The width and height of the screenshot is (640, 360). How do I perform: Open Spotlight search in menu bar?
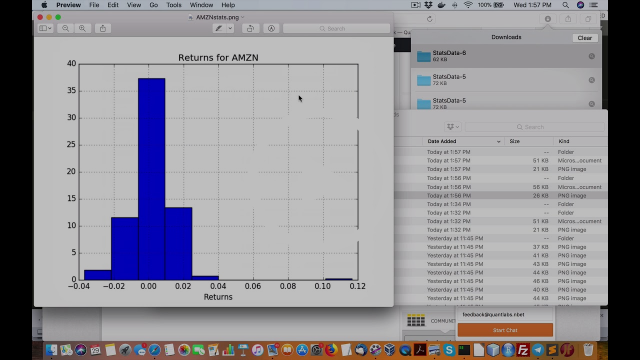pos(565,5)
